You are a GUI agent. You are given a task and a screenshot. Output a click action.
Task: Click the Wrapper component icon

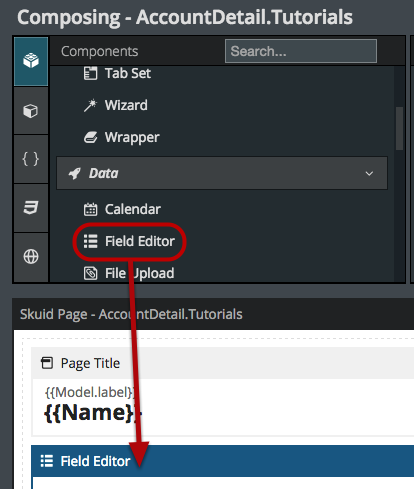[90, 137]
